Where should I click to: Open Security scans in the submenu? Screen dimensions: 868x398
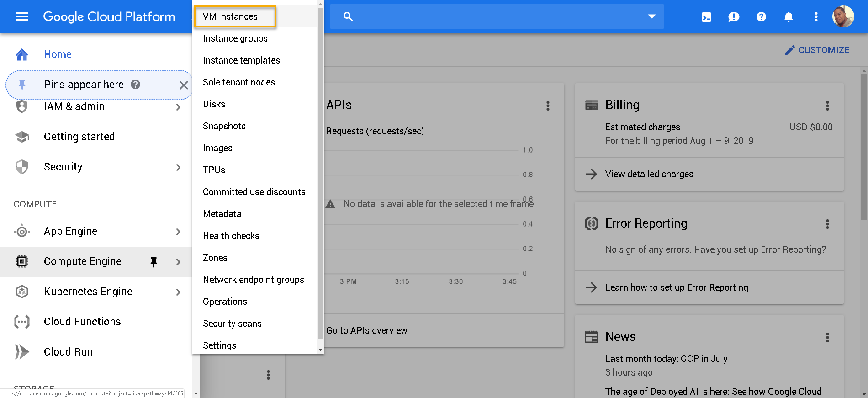(254, 324)
